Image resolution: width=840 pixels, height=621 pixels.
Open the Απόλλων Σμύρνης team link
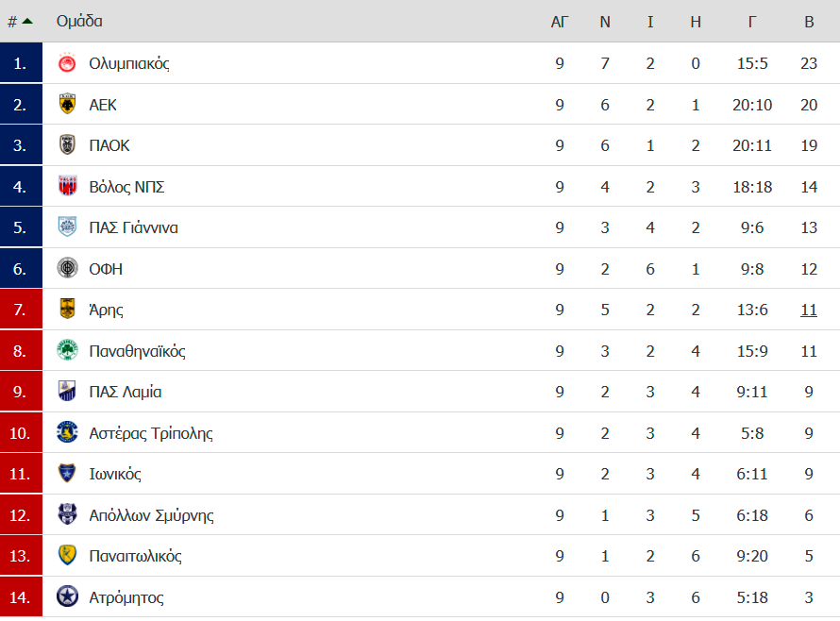(151, 515)
